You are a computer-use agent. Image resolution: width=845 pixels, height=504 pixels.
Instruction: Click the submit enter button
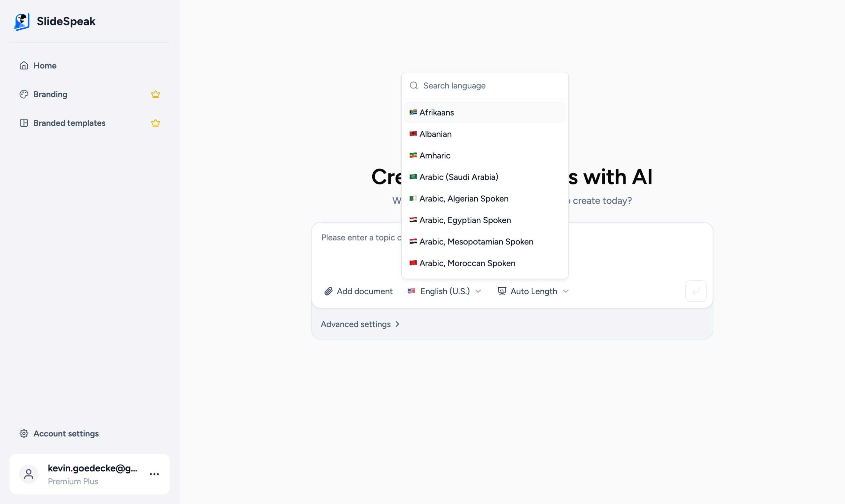point(695,291)
